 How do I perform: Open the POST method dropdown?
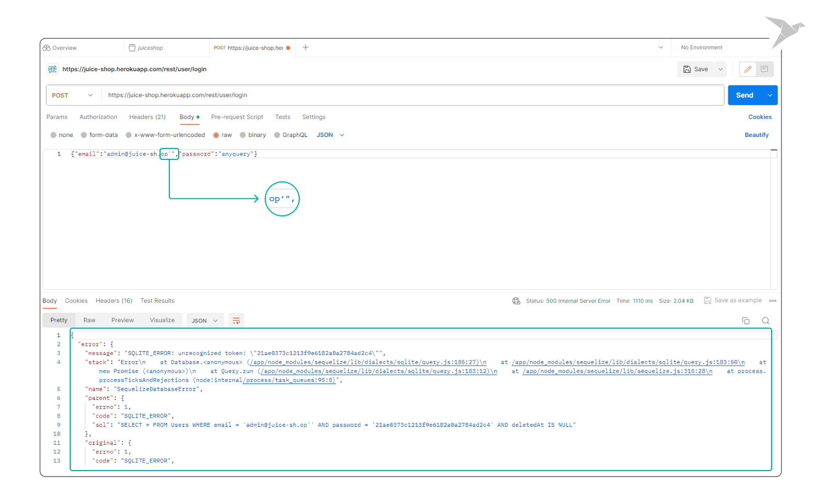[72, 95]
